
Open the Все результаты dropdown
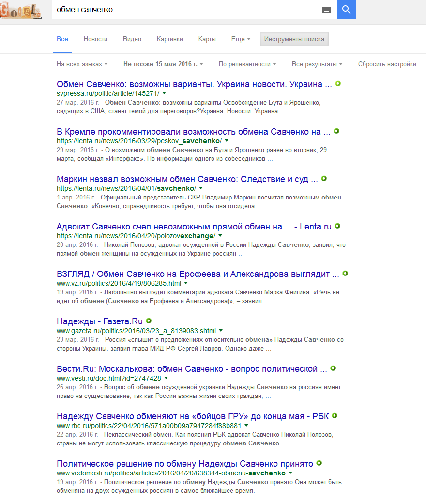click(317, 64)
